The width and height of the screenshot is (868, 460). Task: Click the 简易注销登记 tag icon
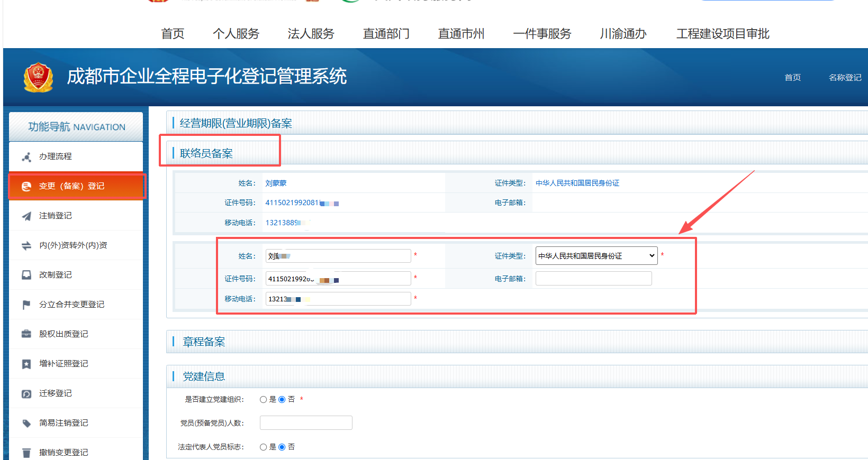(x=26, y=424)
